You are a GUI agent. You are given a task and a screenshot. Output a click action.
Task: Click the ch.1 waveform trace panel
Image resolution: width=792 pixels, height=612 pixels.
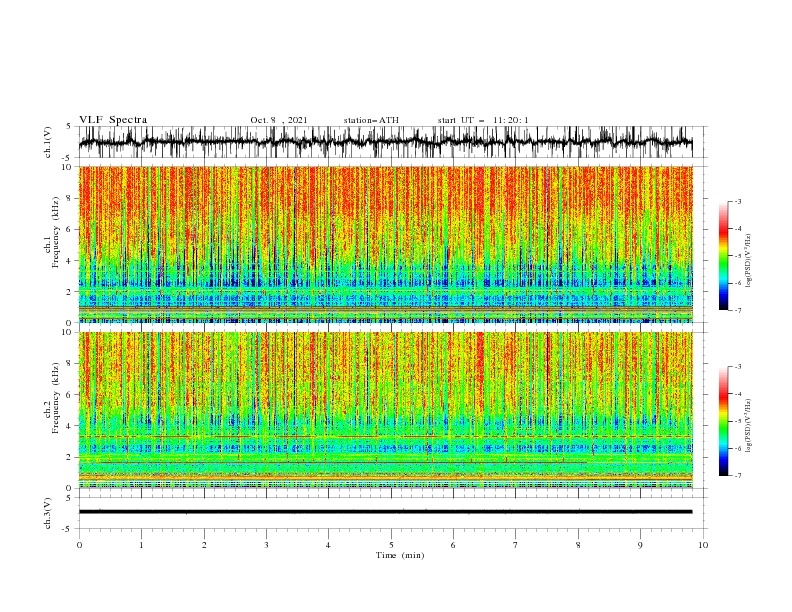[385, 142]
